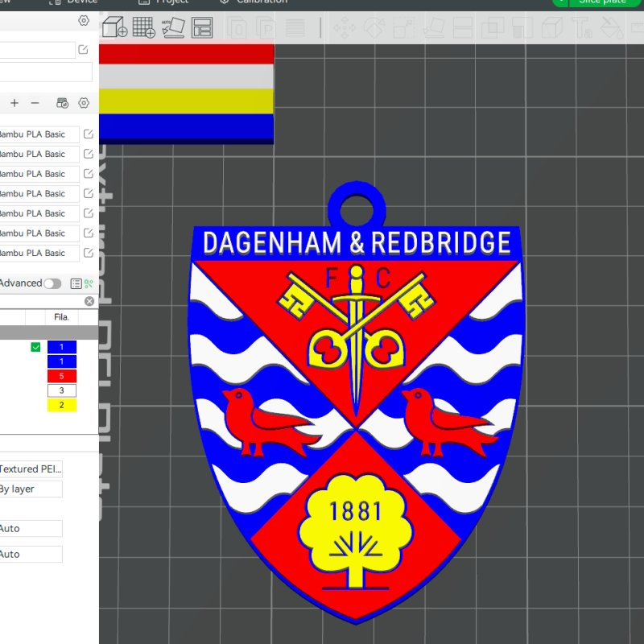
Task: Click the Split to parts icon
Action: [x=266, y=27]
